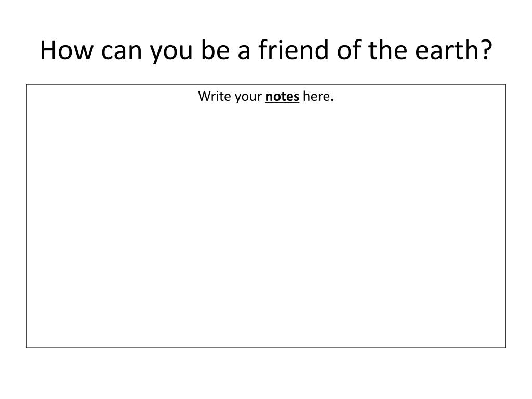The image size is (532, 399).
Task: Click the underlined bold word "notes"
Action: [282, 97]
